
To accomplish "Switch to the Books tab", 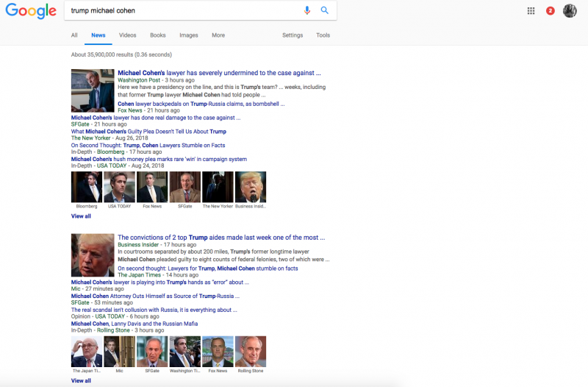I will coord(158,35).
